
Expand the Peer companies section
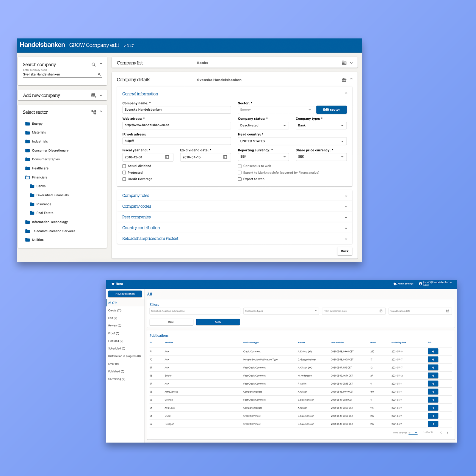click(234, 217)
